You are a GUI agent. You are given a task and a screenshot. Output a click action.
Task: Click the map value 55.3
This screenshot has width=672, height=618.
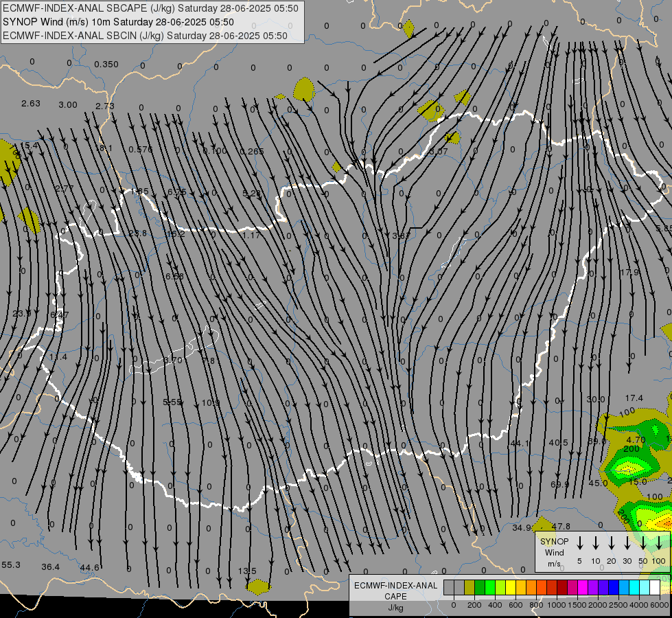11,565
